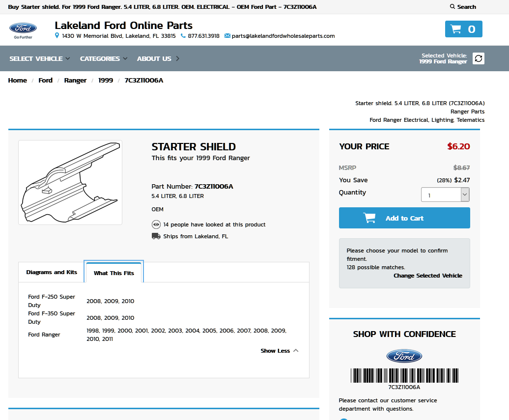
Task: Click the Change Selected Vehicle link
Action: pyautogui.click(x=427, y=276)
